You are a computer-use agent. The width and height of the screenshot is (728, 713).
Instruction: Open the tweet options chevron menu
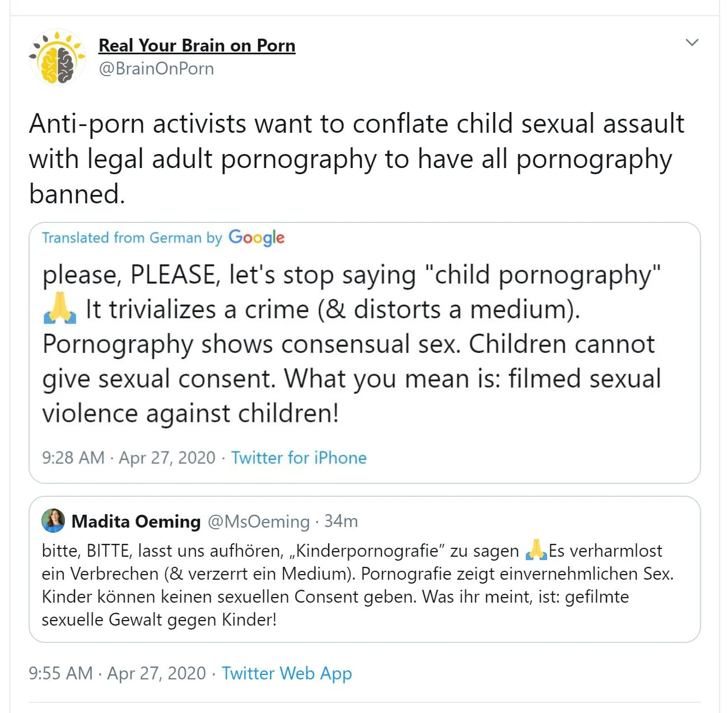pyautogui.click(x=692, y=43)
